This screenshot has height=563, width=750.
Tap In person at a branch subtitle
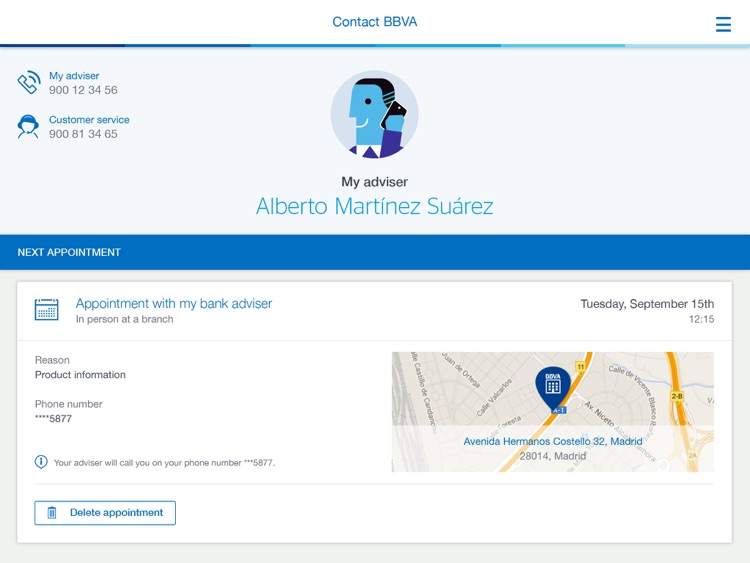point(124,319)
